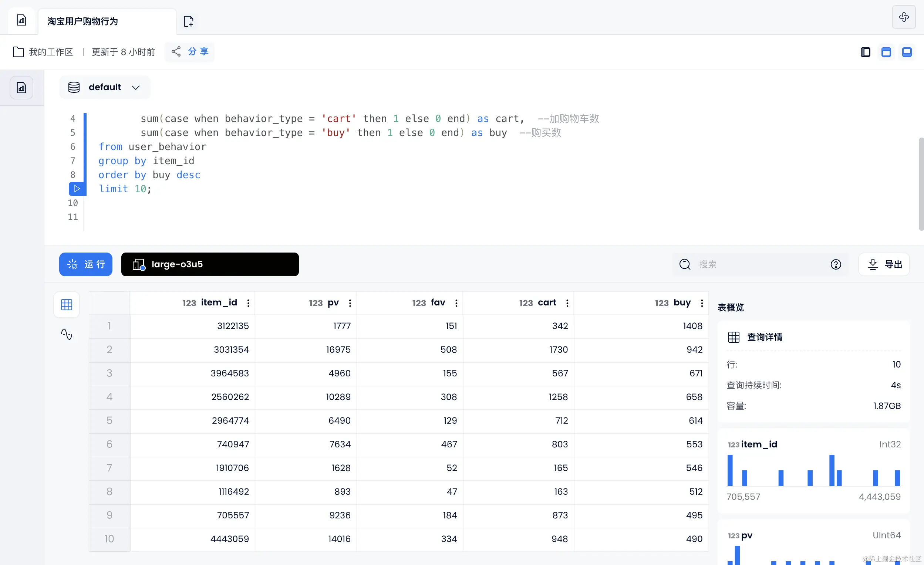The image size is (924, 565).
Task: Place cursor on line 6 'from user_behavior'
Action: [152, 146]
